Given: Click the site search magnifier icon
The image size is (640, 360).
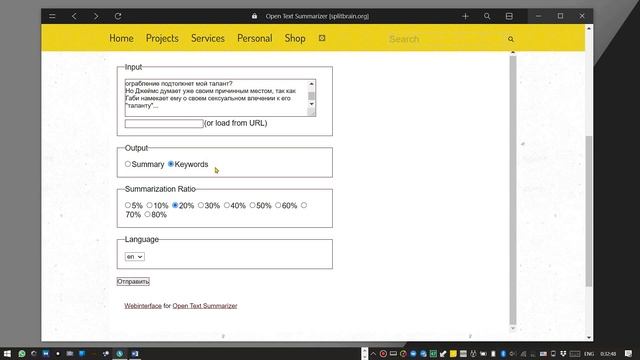Looking at the screenshot, I should pyautogui.click(x=511, y=39).
